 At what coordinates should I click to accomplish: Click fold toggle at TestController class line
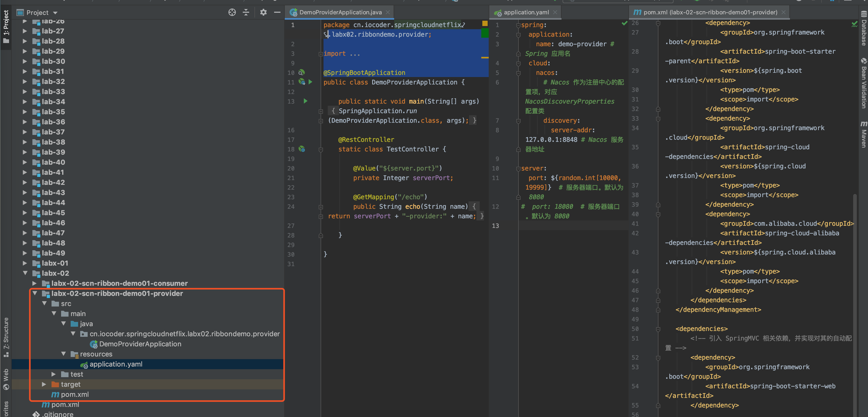point(321,150)
